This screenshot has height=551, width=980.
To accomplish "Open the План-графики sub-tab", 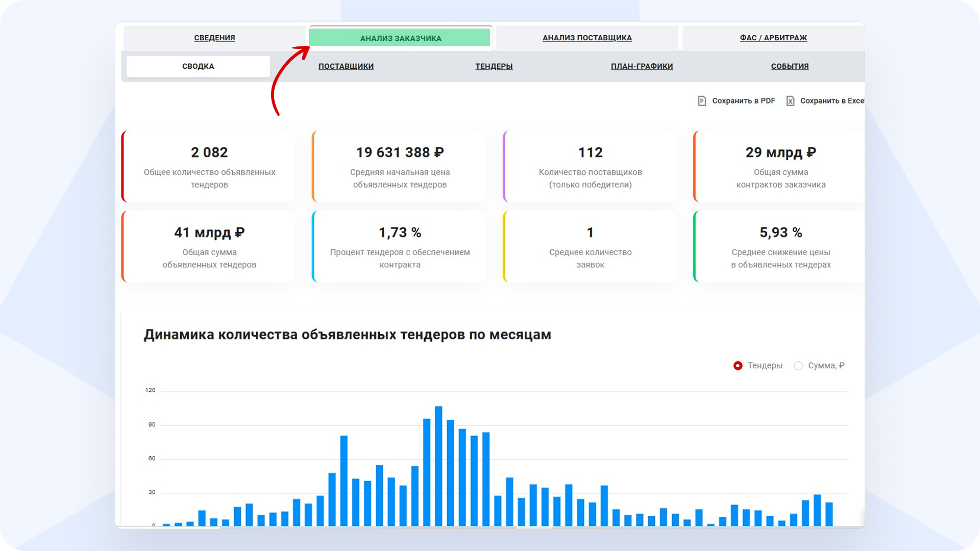I will pos(642,66).
